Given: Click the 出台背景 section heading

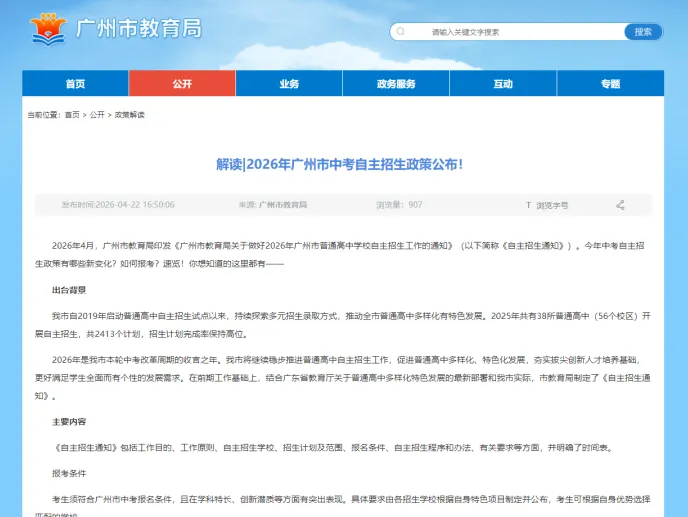Looking at the screenshot, I should tap(69, 290).
